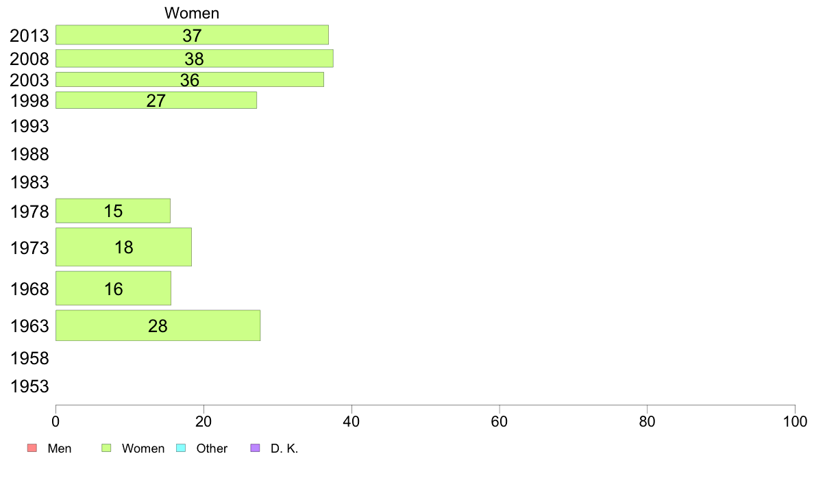Select the 2008 bar showing 38
The image size is (814, 504).
[194, 58]
